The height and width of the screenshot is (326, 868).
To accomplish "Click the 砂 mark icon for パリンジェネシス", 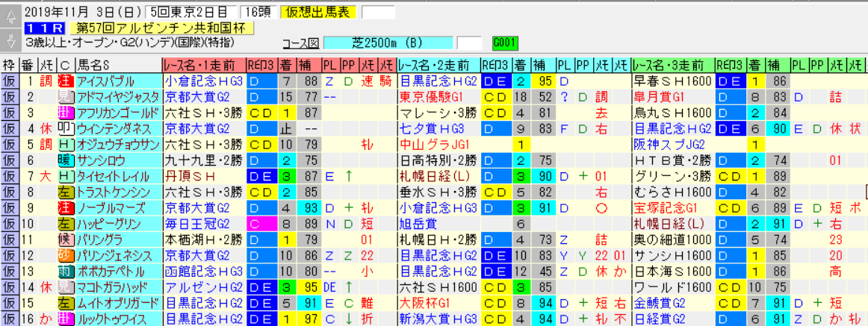I will tap(65, 256).
